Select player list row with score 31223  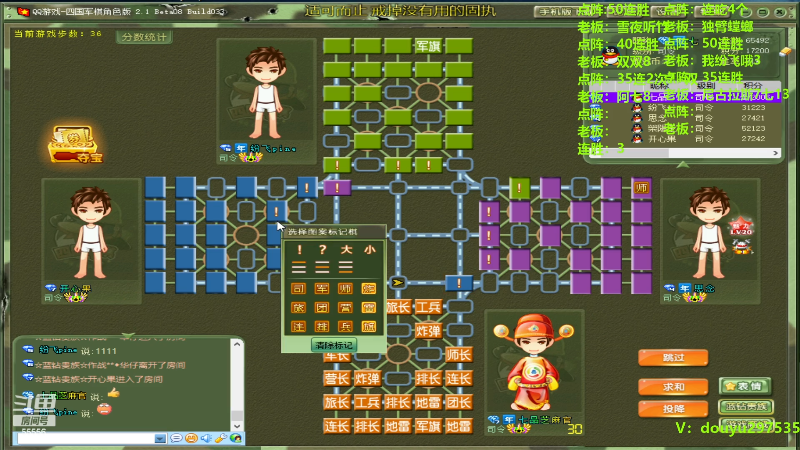(684, 108)
